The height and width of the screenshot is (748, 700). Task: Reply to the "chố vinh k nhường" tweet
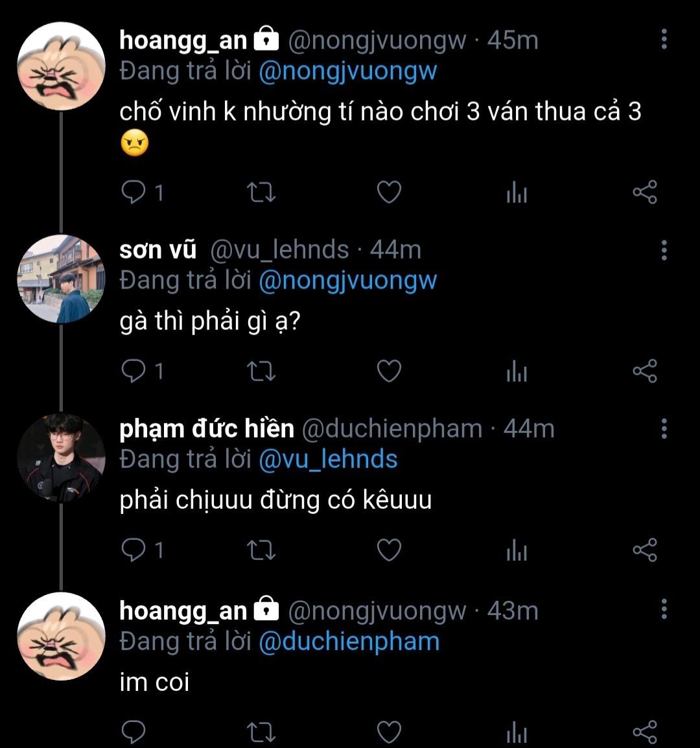point(134,193)
